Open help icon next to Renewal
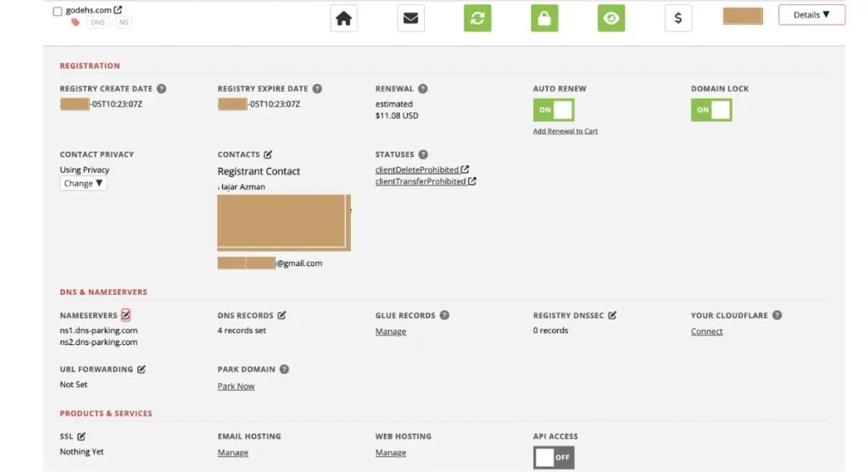868x472 pixels. click(x=422, y=88)
